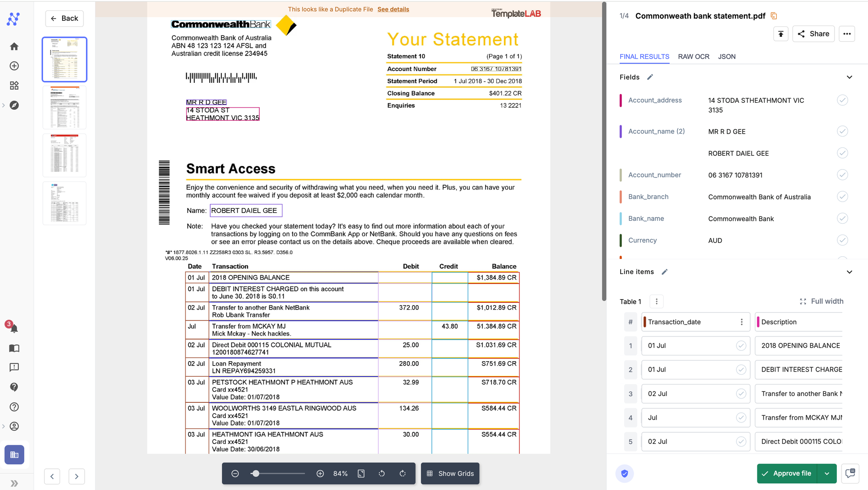Image resolution: width=868 pixels, height=490 pixels.
Task: Switch to RAW OCR tab
Action: coord(693,56)
